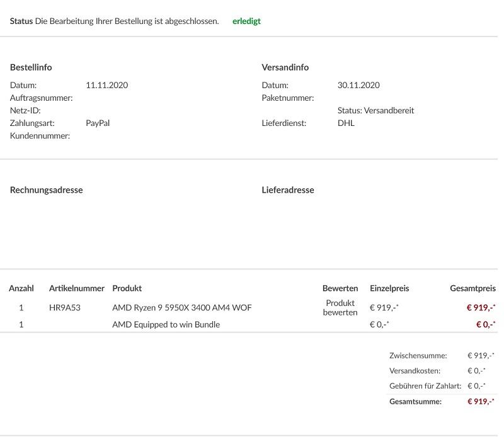
Task: Click the "Status: Versandbereit" text
Action: pos(375,111)
